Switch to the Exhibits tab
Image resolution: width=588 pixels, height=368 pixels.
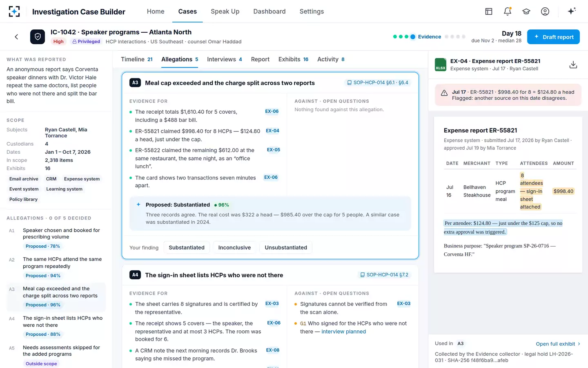pyautogui.click(x=293, y=59)
